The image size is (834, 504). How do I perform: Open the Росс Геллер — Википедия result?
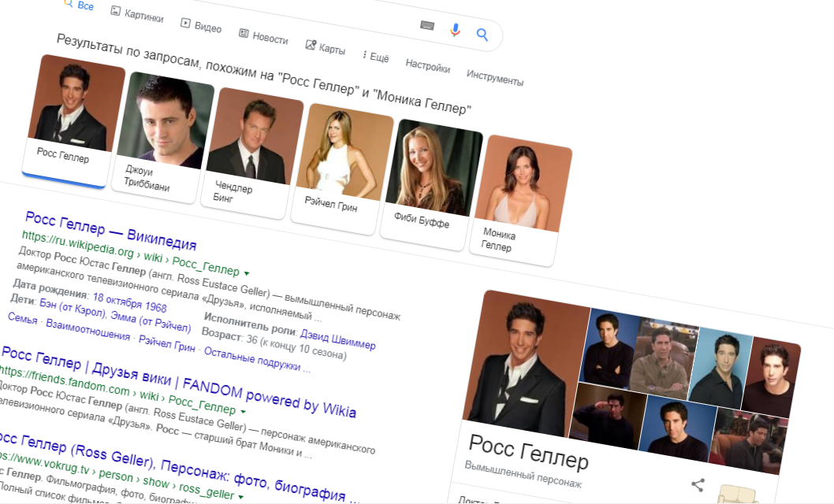pos(110,232)
